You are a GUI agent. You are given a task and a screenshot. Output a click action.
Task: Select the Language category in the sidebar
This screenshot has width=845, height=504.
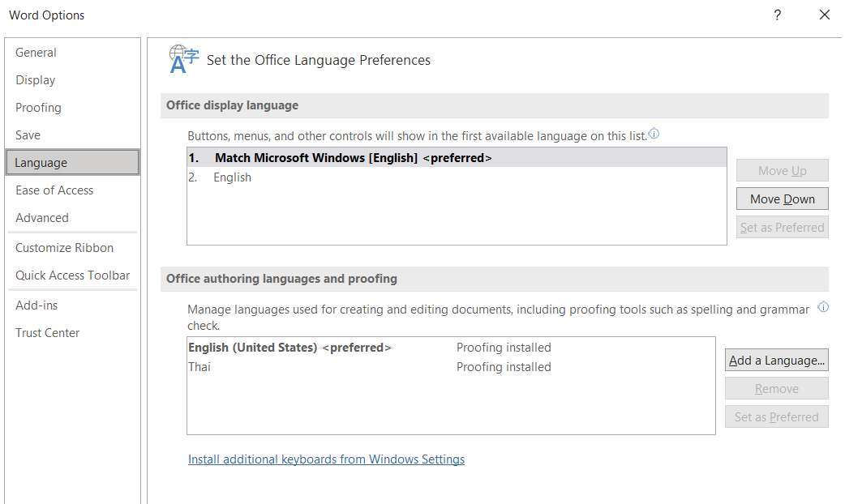72,163
